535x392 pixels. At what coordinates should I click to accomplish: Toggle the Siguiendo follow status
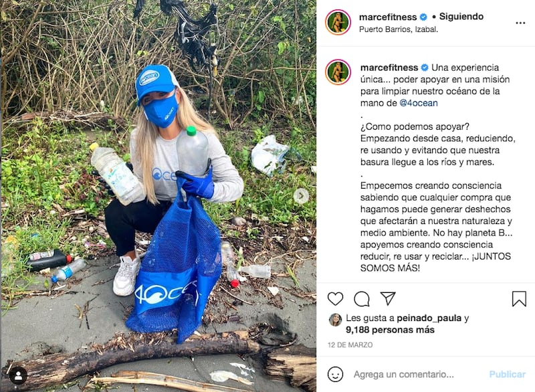461,16
